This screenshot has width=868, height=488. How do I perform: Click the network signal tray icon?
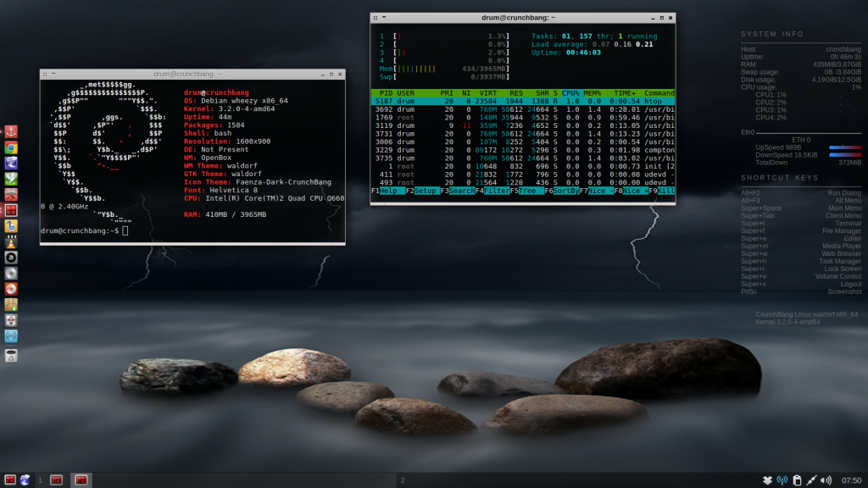[782, 480]
